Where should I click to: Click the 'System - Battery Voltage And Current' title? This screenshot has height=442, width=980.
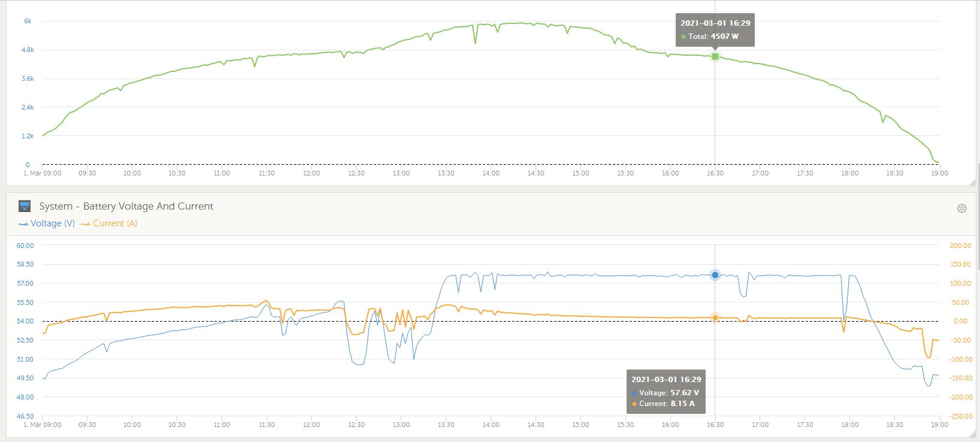tap(126, 206)
